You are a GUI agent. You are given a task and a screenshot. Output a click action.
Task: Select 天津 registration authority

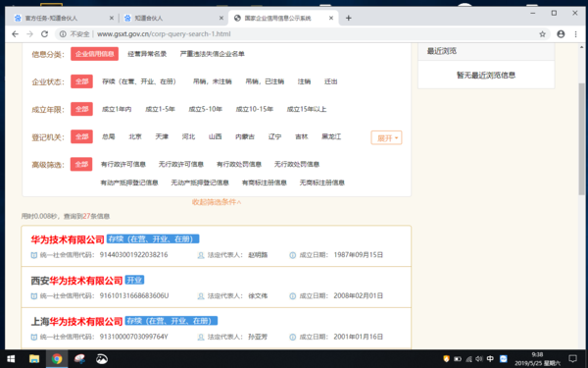tap(162, 136)
